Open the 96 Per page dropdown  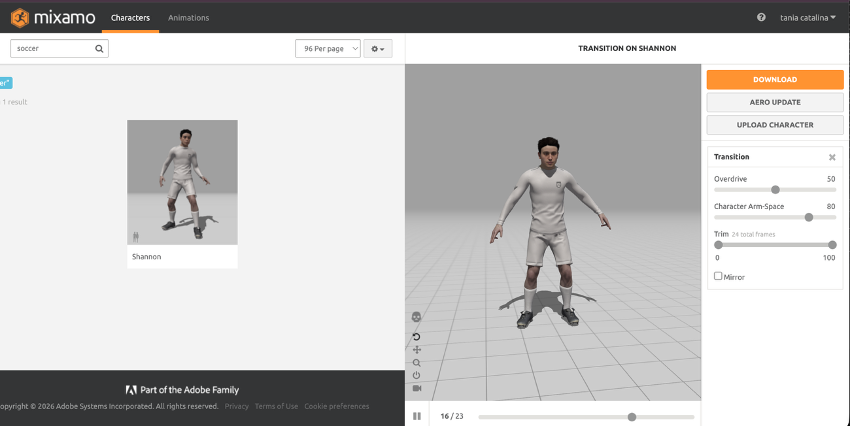click(x=328, y=48)
